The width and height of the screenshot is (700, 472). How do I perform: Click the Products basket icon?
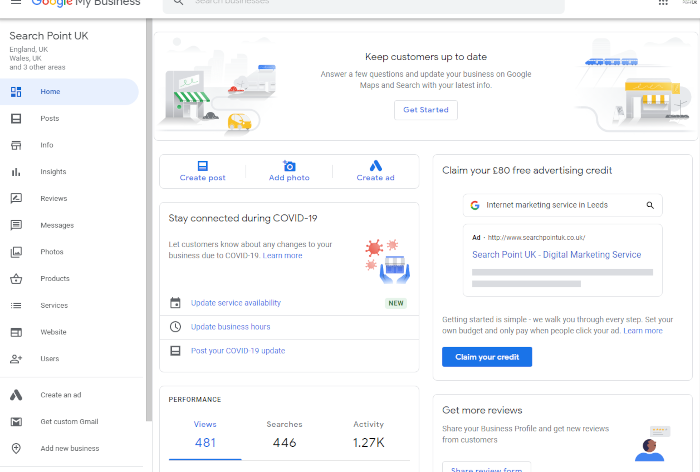coord(16,279)
